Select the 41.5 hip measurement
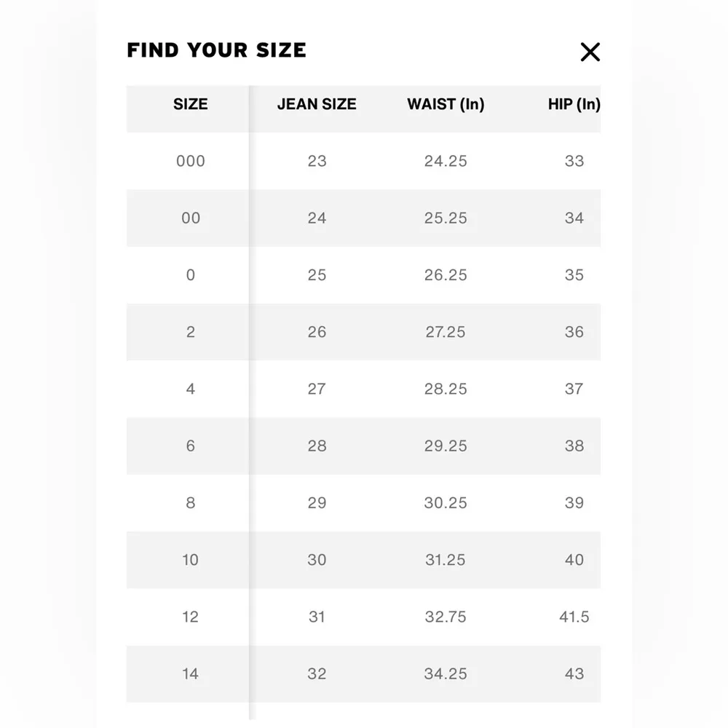 pyautogui.click(x=574, y=617)
